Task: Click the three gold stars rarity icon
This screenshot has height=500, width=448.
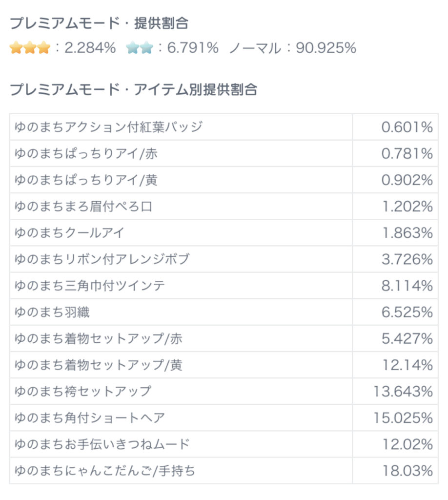Action: point(30,48)
